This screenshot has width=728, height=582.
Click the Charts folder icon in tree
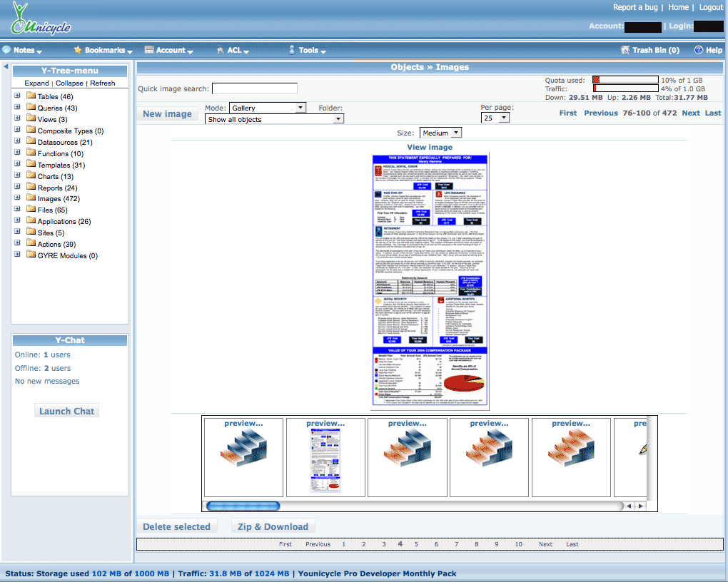tap(31, 175)
